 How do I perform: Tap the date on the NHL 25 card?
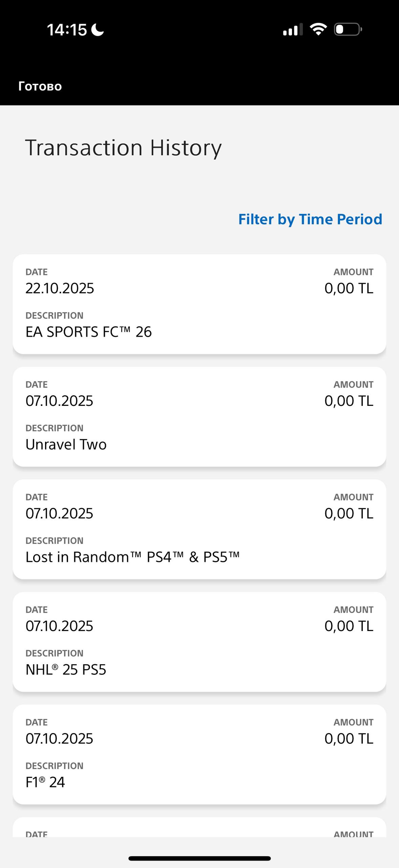[59, 626]
